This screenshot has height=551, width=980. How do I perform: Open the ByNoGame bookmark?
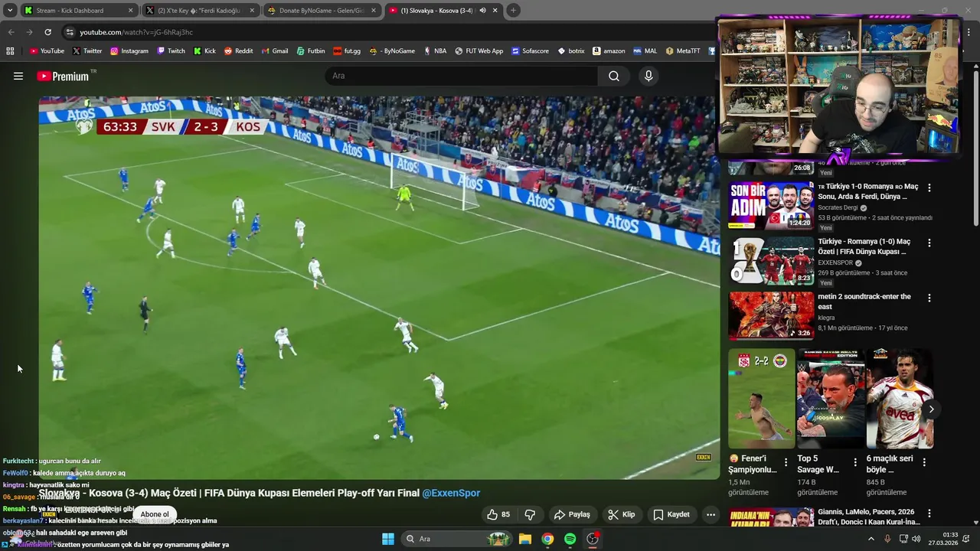coord(392,51)
